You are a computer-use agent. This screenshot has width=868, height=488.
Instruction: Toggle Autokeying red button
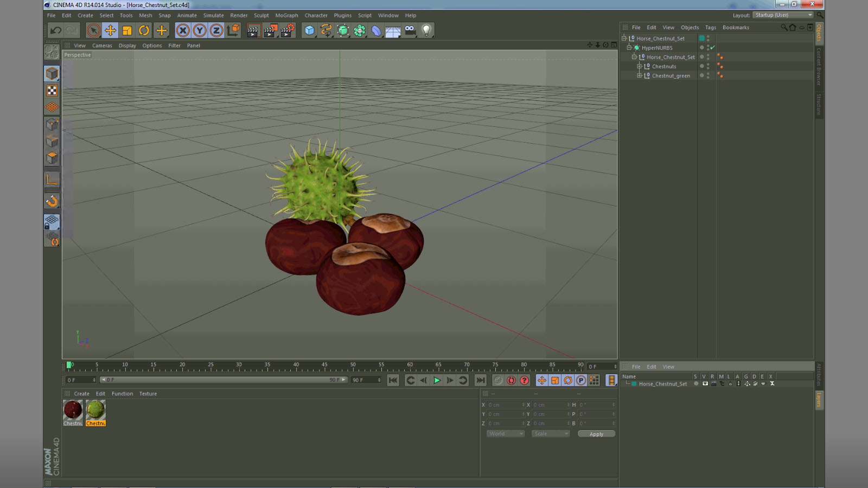point(511,380)
